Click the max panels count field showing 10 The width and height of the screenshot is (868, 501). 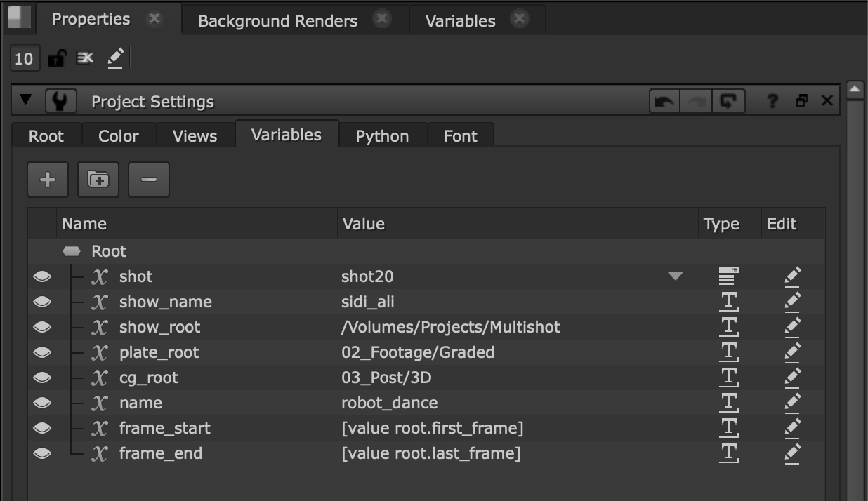(25, 58)
